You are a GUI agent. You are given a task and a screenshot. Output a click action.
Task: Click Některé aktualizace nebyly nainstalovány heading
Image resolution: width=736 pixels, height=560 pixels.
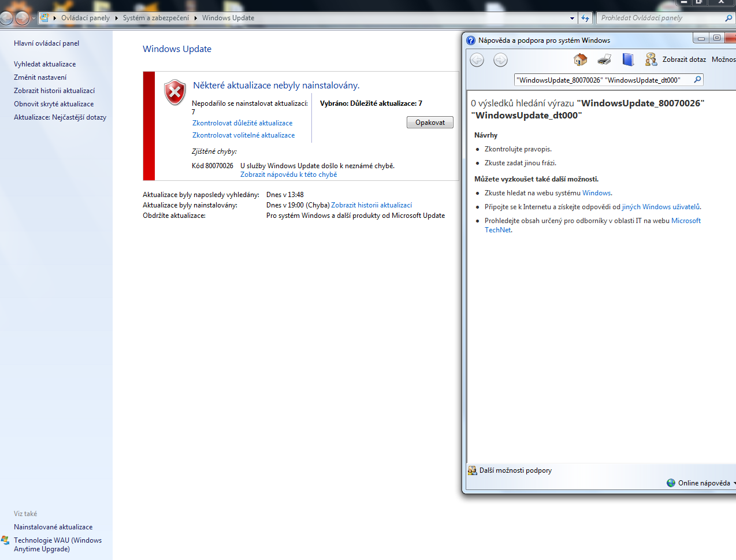coord(276,86)
